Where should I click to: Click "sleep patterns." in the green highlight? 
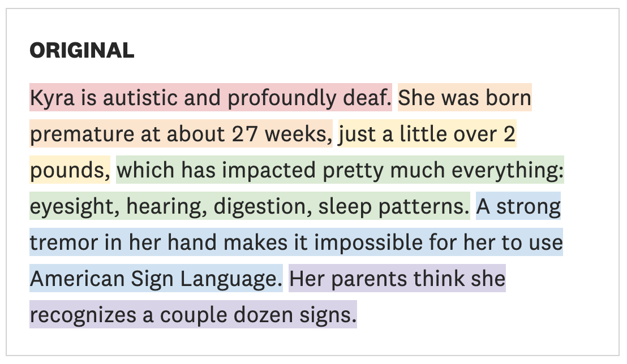[394, 206]
